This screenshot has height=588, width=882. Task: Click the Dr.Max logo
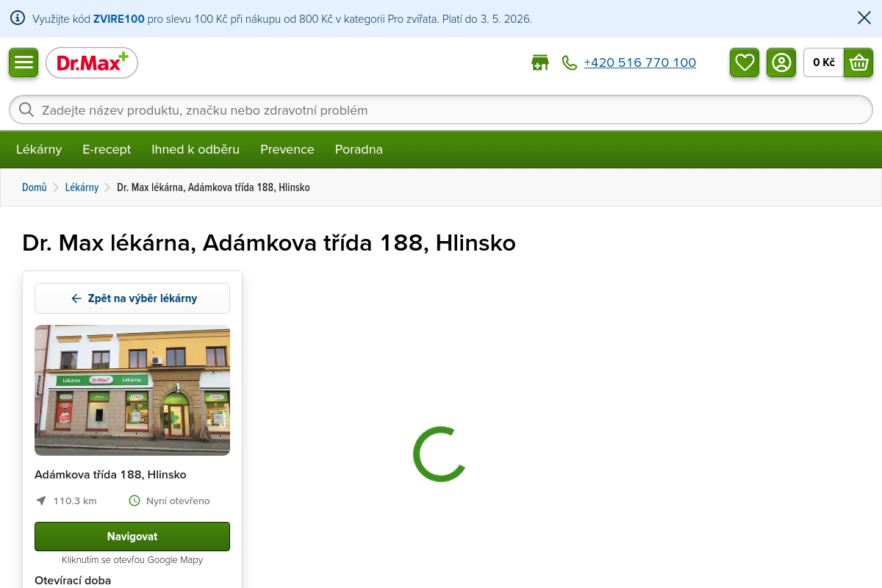click(x=92, y=63)
